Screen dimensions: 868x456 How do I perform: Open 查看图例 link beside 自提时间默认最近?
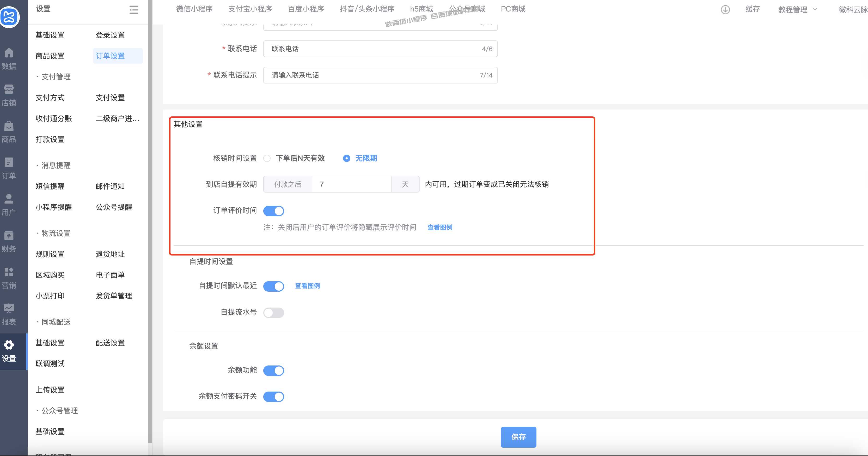tap(307, 286)
